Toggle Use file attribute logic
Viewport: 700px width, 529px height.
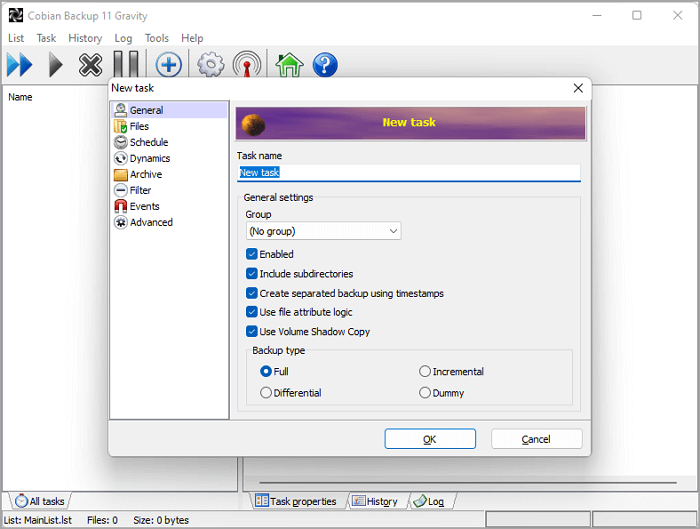[x=252, y=312]
